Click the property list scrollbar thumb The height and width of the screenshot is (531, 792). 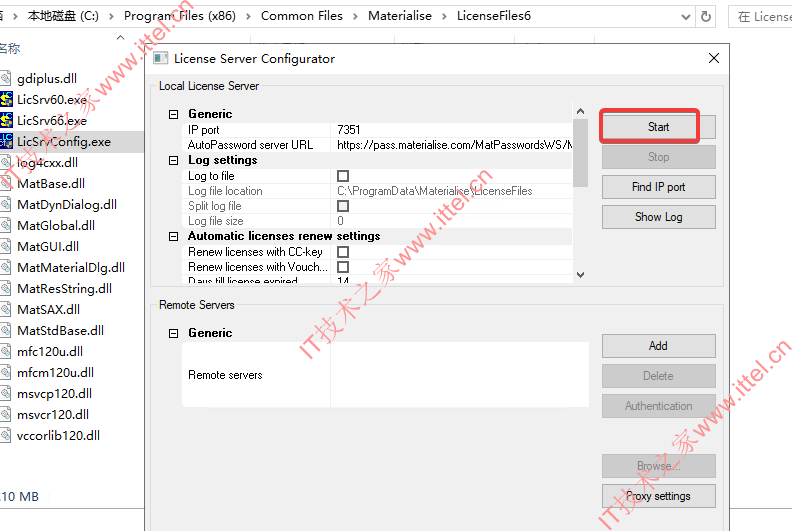coord(580,154)
